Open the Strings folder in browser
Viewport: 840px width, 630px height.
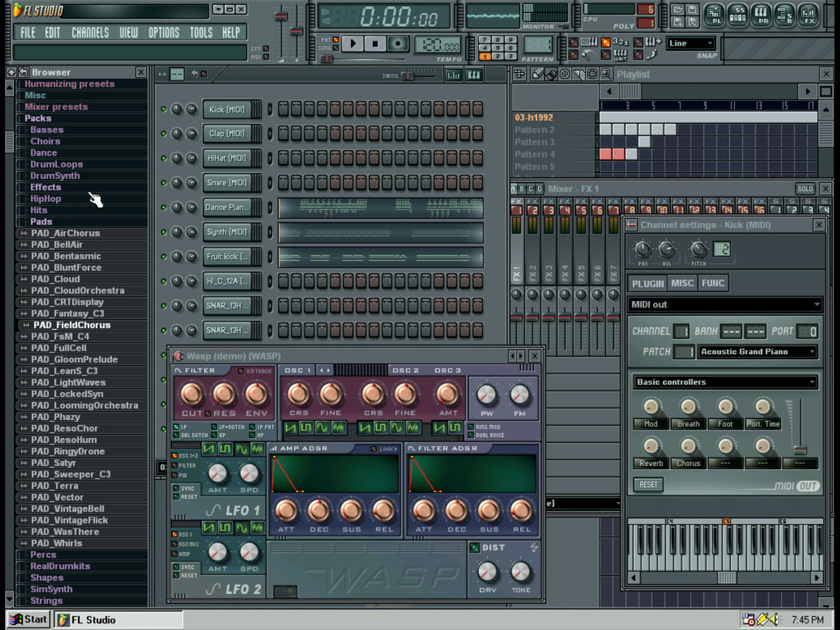47,601
